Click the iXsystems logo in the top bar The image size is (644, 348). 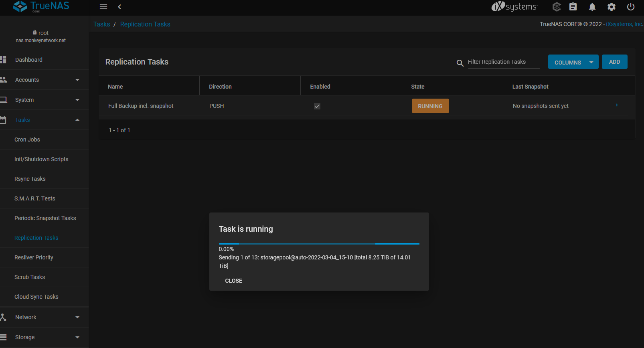click(x=514, y=6)
